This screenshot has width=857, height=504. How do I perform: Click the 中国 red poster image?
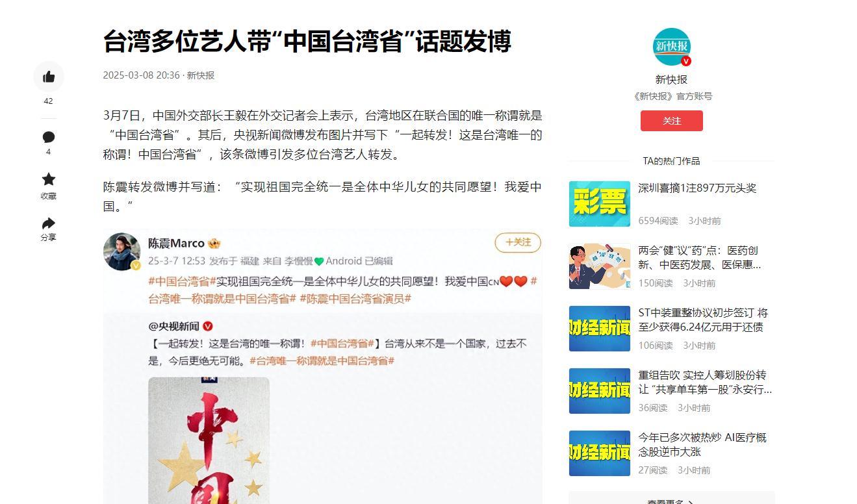[209, 440]
